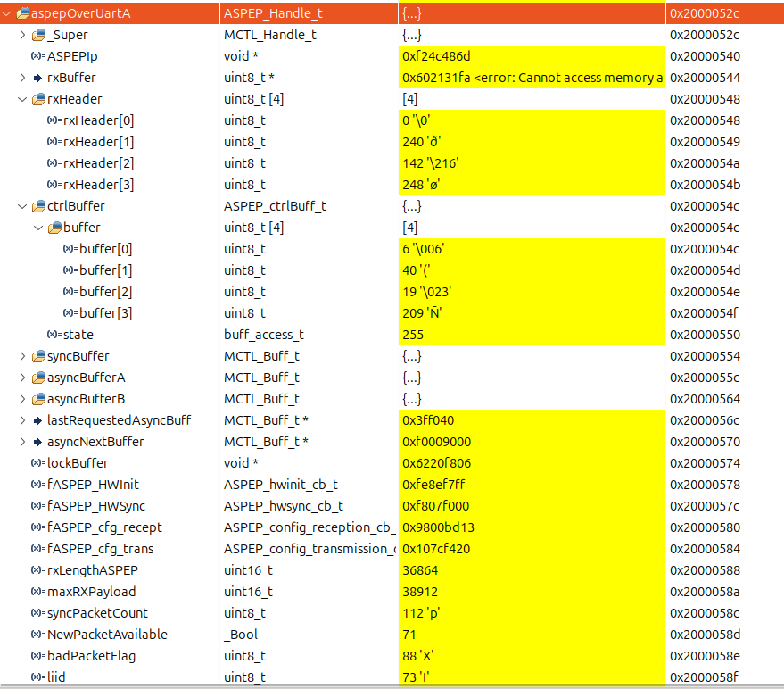784x689 pixels.
Task: Click the state value 255
Action: click(413, 335)
